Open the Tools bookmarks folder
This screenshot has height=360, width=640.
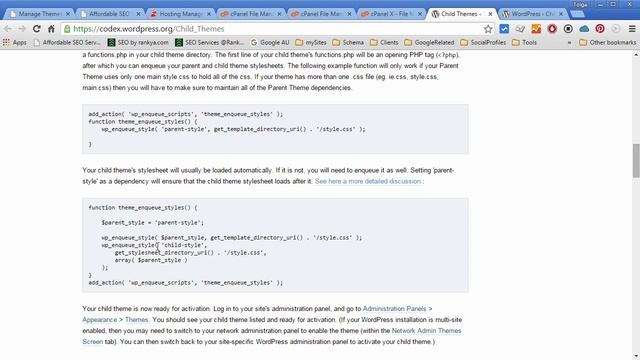point(524,42)
